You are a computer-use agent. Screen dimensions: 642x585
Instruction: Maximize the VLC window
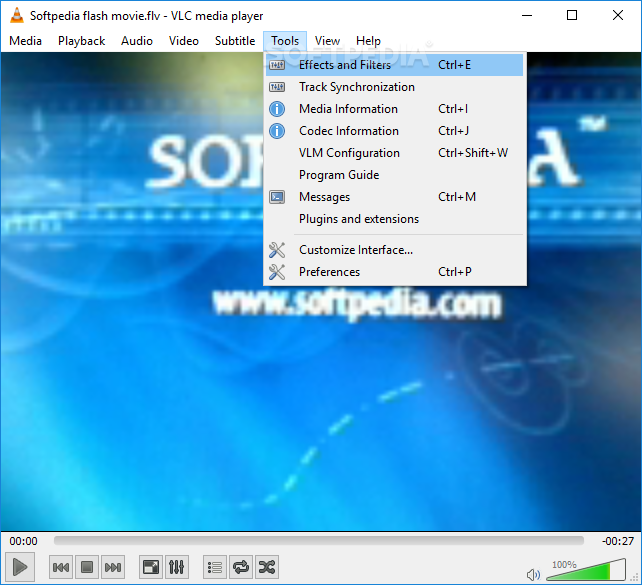[572, 16]
